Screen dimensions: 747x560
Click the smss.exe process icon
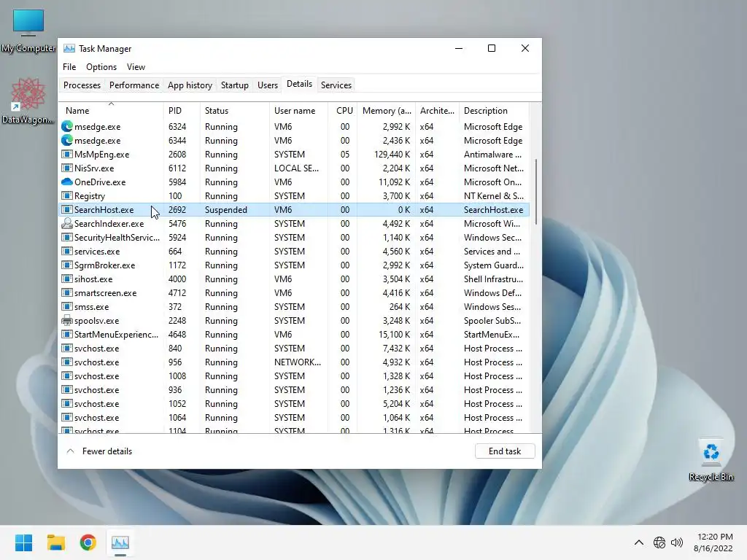coord(67,306)
